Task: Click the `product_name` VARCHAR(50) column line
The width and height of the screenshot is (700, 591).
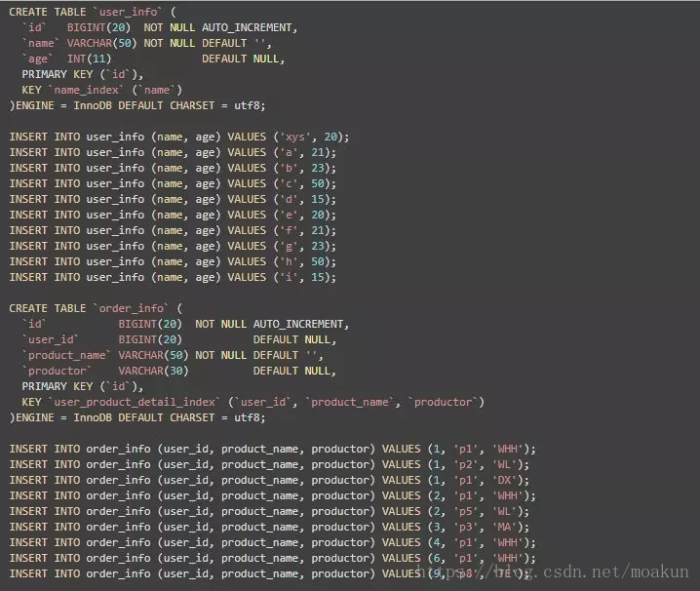Action: 173,356
